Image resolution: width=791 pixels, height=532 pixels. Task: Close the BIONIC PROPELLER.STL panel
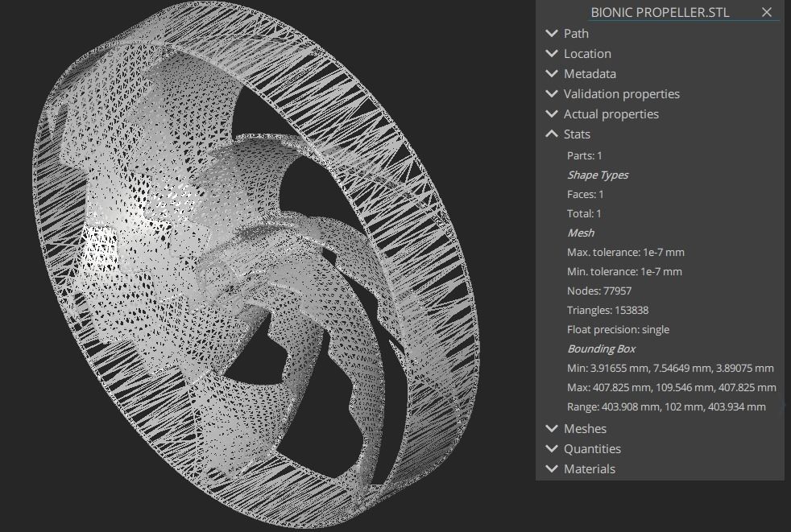(766, 12)
